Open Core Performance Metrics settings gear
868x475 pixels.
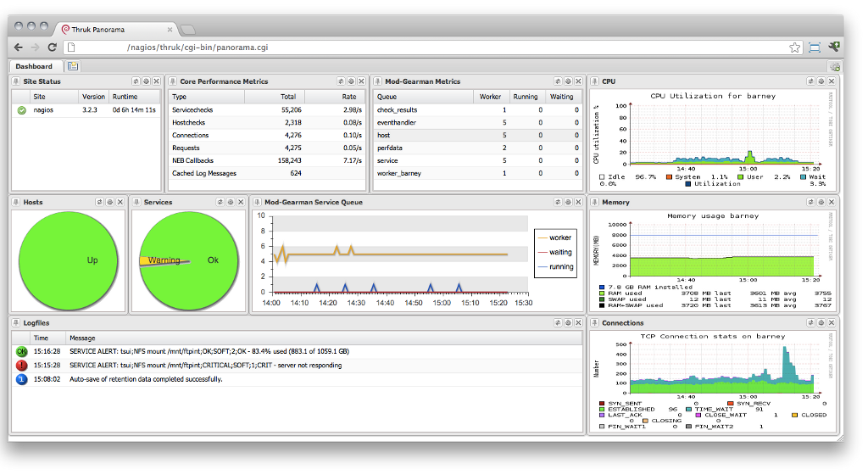coord(351,81)
